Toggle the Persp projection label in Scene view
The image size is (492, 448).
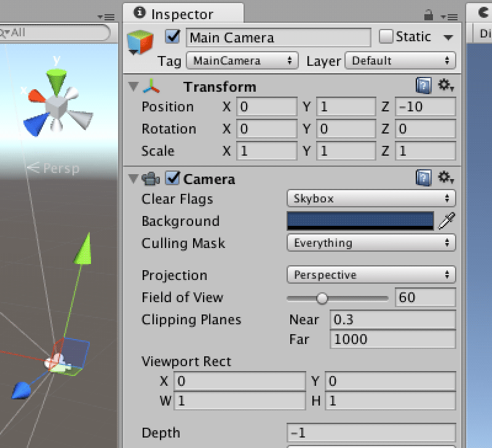pos(54,168)
